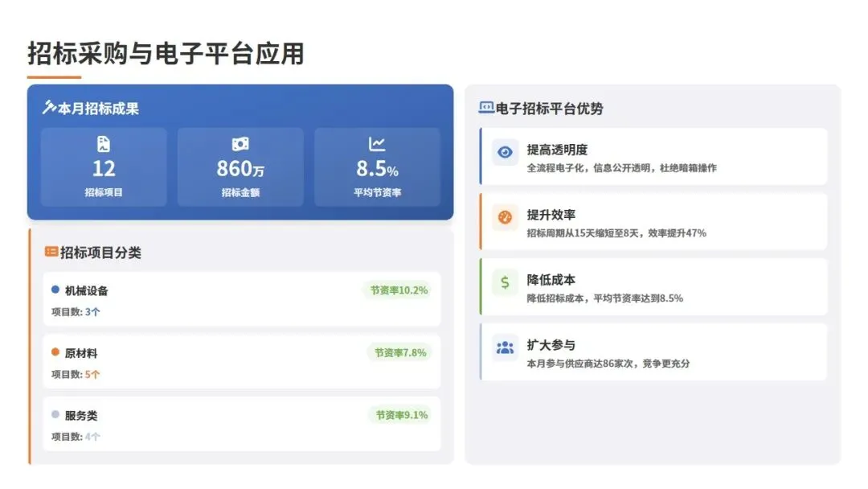Screen dimensions: 868x489
Task: Click the document icon above 12
Action: click(x=104, y=144)
